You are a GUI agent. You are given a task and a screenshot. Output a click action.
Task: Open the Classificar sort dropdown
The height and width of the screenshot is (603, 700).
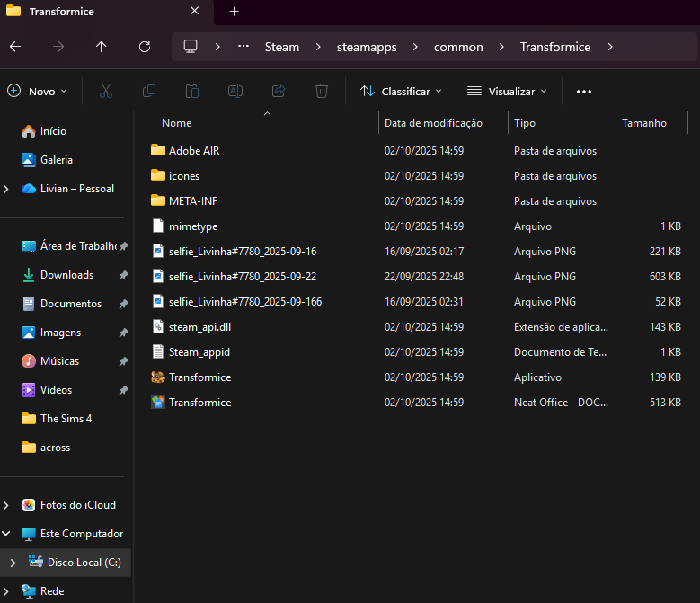coord(401,91)
